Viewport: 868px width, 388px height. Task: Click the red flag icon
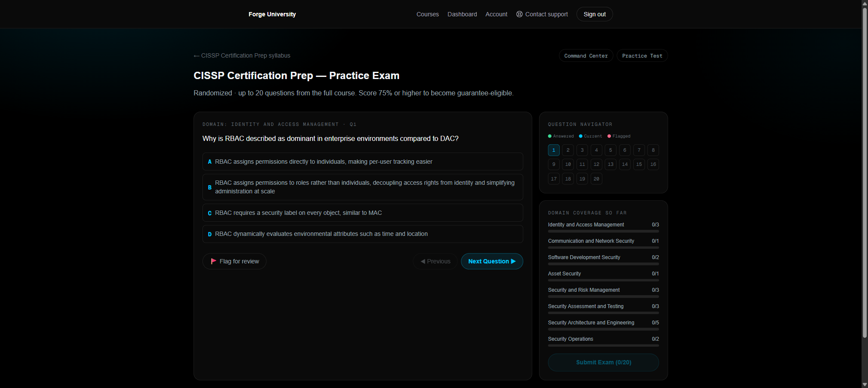coord(213,261)
